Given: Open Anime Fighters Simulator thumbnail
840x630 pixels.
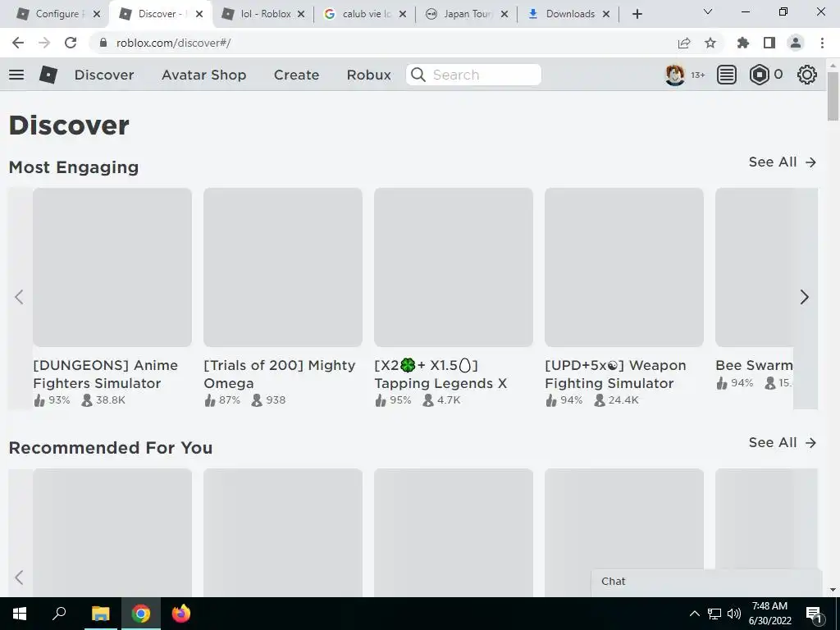Looking at the screenshot, I should tap(112, 267).
